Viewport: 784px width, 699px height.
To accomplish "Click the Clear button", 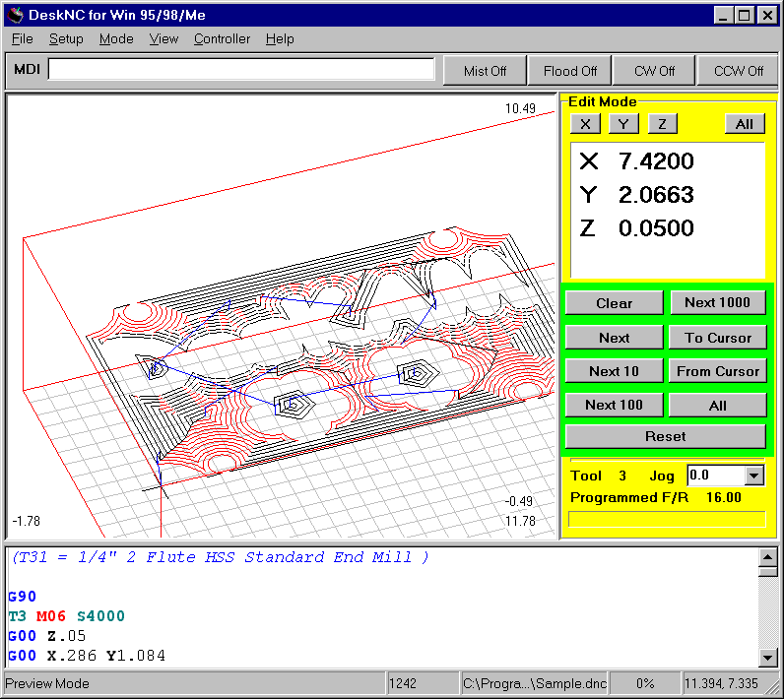I will click(x=614, y=303).
